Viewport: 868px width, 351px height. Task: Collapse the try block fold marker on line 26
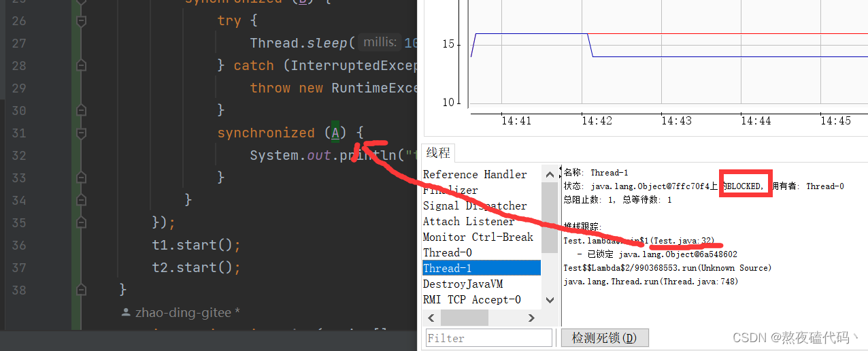[82, 21]
